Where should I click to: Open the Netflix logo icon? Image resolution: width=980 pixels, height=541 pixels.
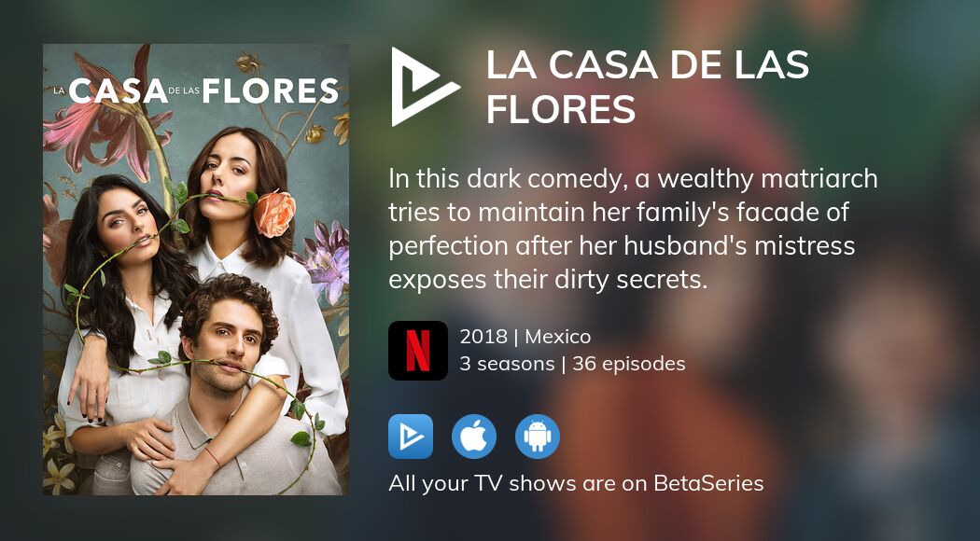point(417,351)
